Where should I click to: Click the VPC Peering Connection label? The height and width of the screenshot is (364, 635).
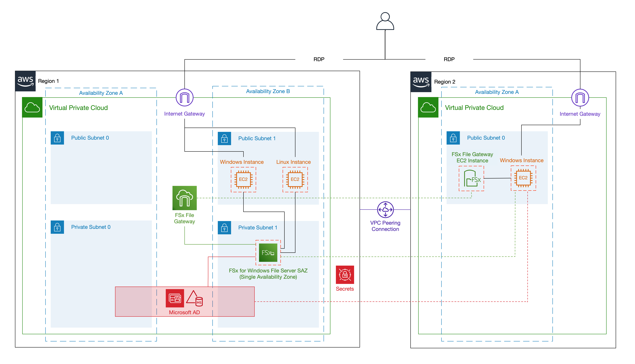[x=385, y=226]
